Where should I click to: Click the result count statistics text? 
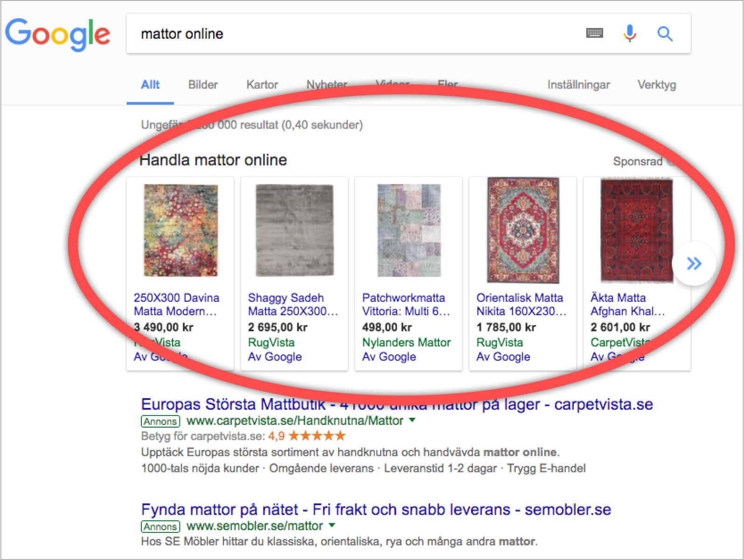click(x=252, y=125)
